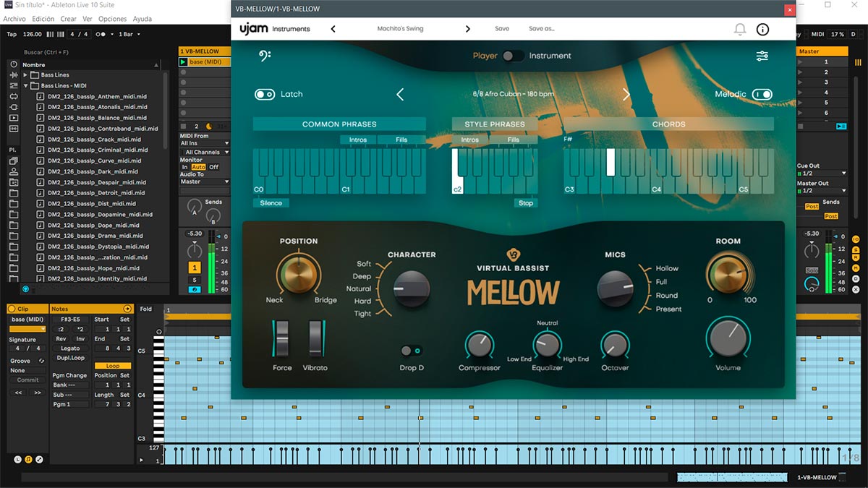Click the Stop key button

point(526,203)
